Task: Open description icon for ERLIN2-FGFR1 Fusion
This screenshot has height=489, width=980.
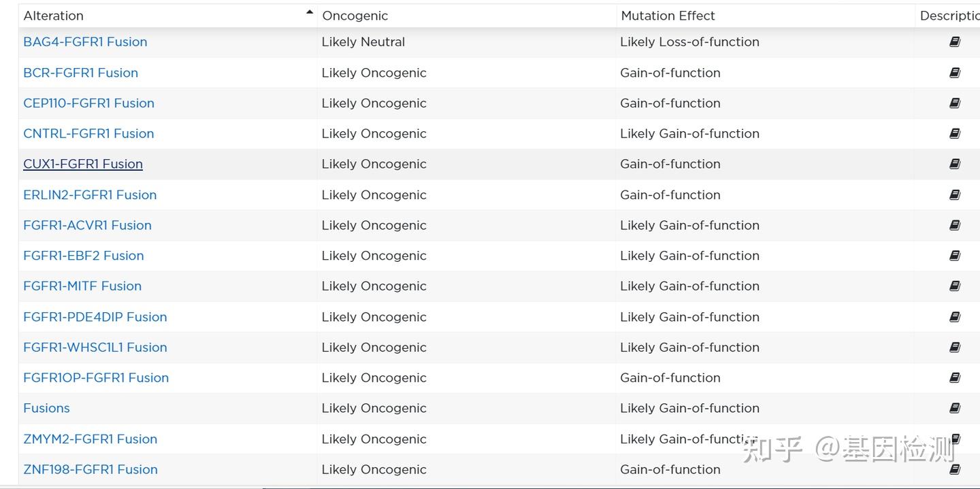Action: (x=955, y=195)
